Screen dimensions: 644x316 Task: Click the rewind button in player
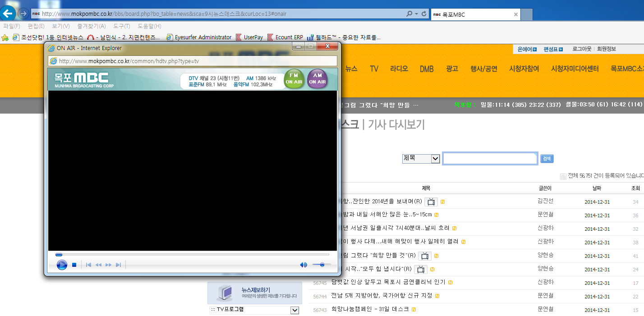[x=98, y=265]
